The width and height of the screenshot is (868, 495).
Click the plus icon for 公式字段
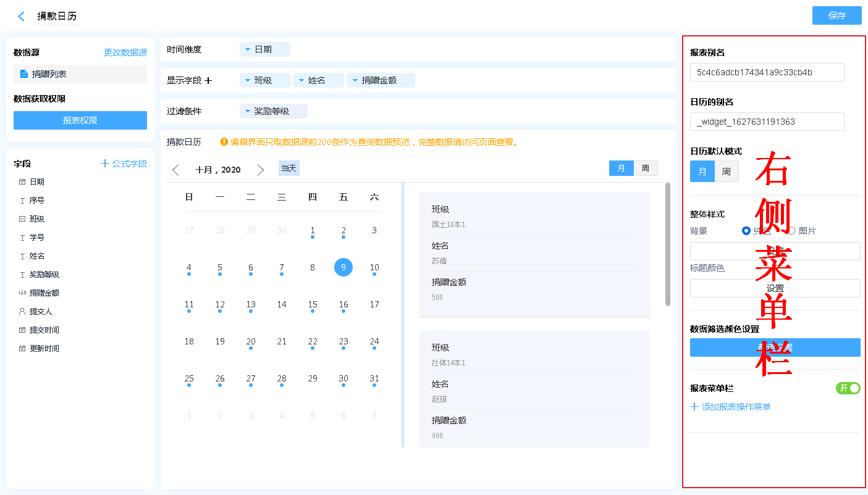105,164
